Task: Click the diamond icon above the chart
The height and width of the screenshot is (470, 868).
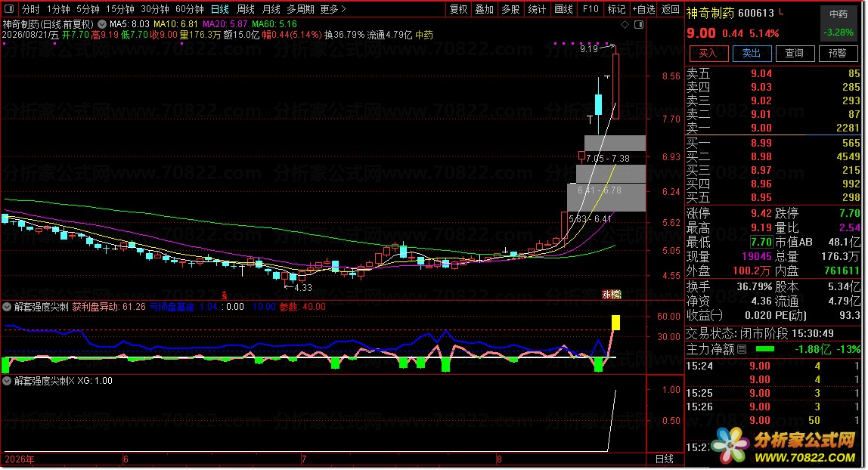Action: 625,24
